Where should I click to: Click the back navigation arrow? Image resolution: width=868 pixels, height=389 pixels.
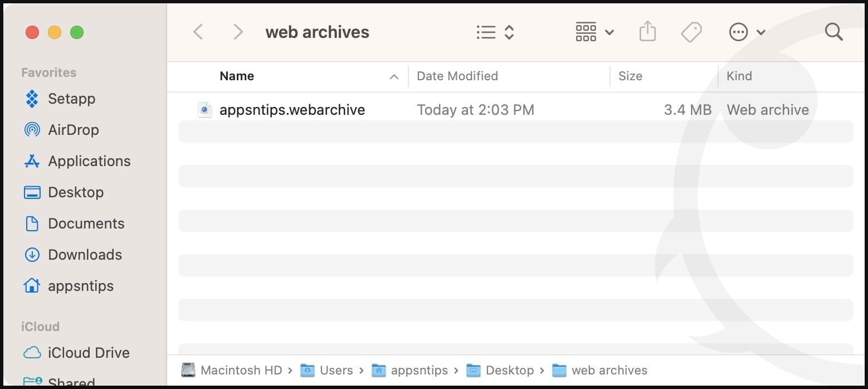click(x=198, y=32)
